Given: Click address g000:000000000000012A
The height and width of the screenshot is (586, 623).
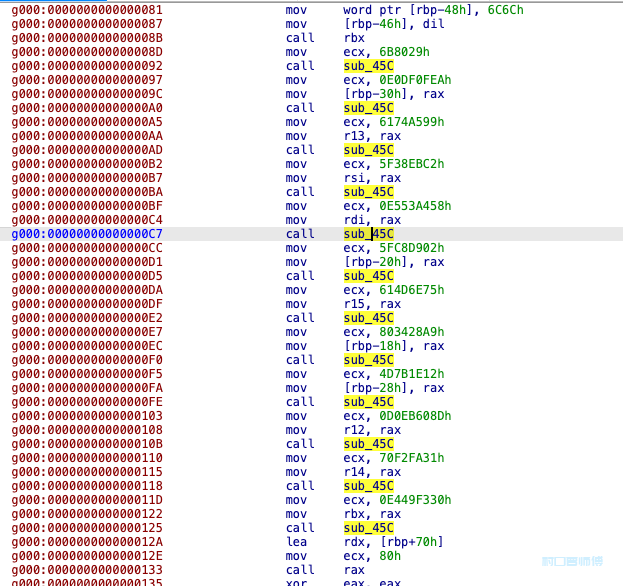Looking at the screenshot, I should (x=87, y=542).
